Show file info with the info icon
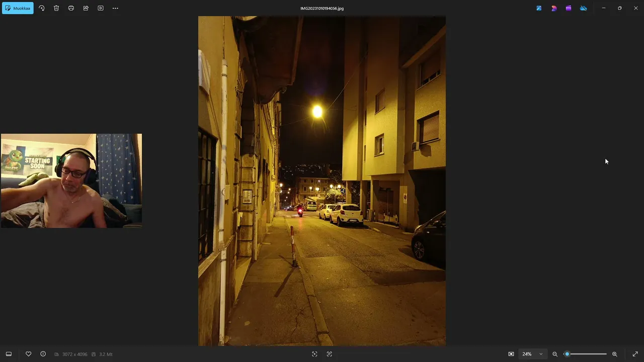Screen dimensions: 644x362 click(43, 354)
